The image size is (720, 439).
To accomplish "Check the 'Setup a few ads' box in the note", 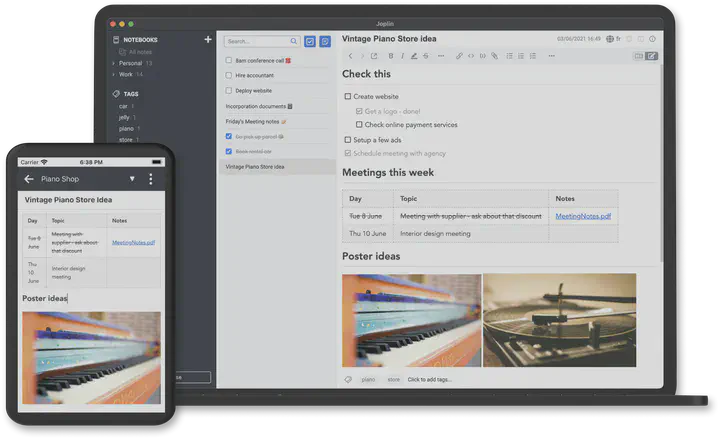I will [348, 140].
